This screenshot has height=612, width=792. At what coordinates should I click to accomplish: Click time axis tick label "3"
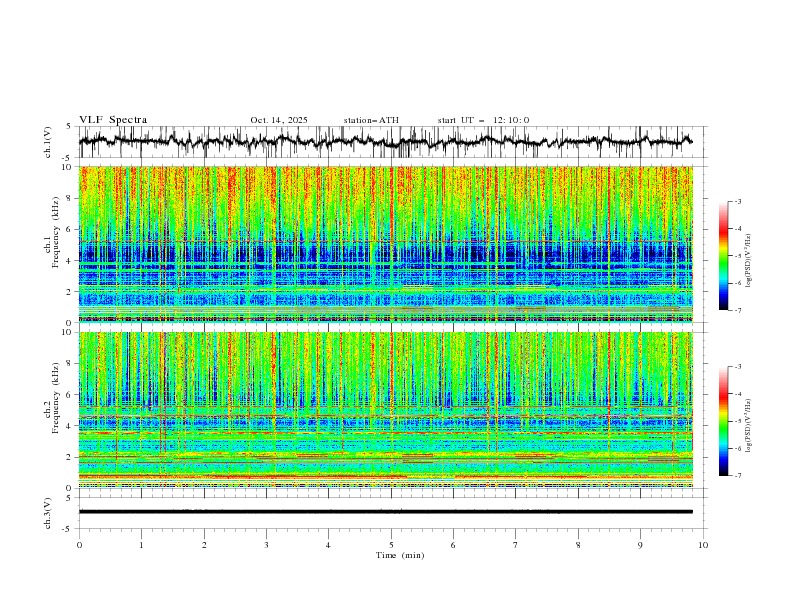(x=266, y=545)
